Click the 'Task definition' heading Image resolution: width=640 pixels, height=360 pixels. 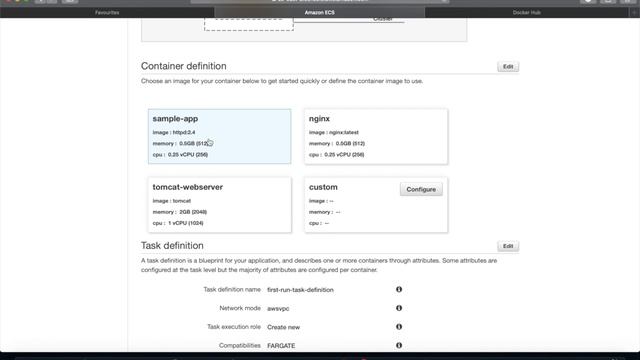[172, 246]
